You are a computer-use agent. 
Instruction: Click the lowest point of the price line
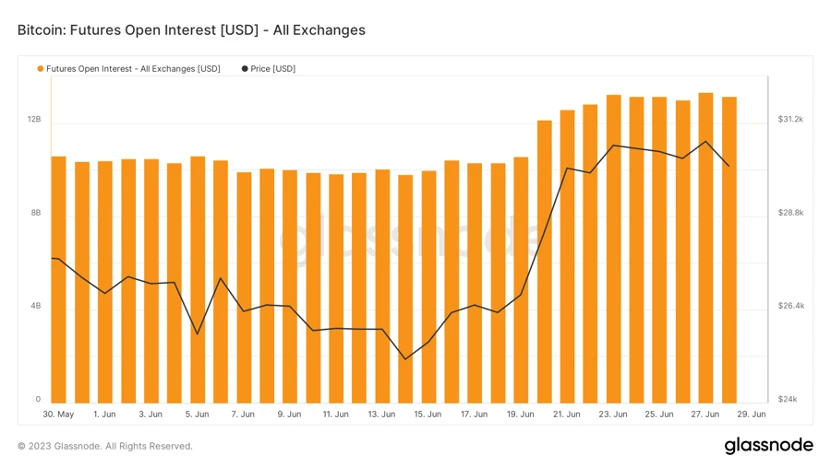coord(405,359)
